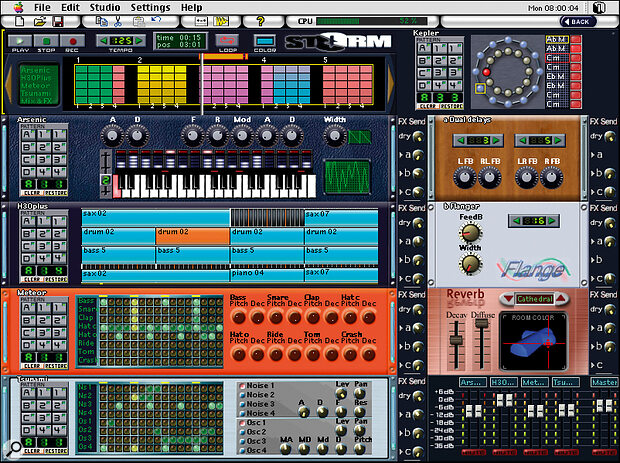Viewport: 620px width, 463px height.
Task: Toggle the red mute button under Ars... channel
Action: pos(473,452)
